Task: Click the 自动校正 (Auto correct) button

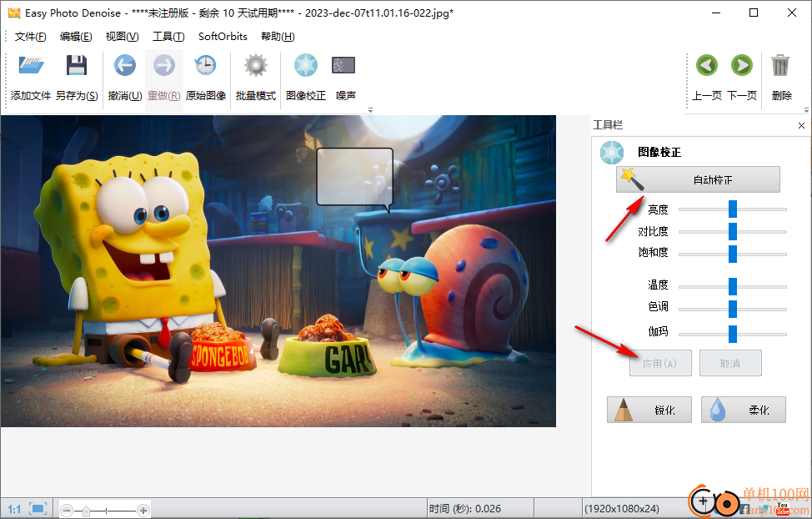Action: tap(698, 179)
